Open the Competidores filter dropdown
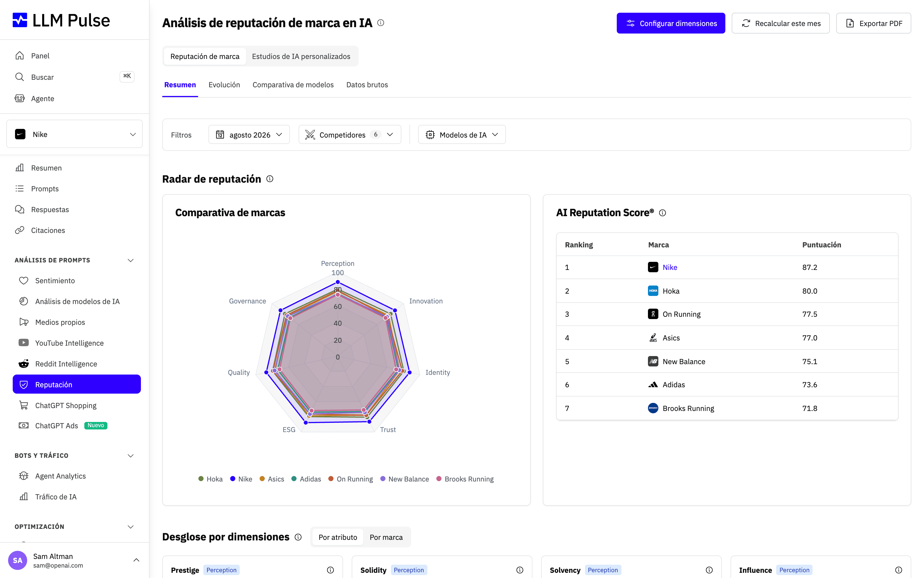The image size is (924, 578). (350, 135)
